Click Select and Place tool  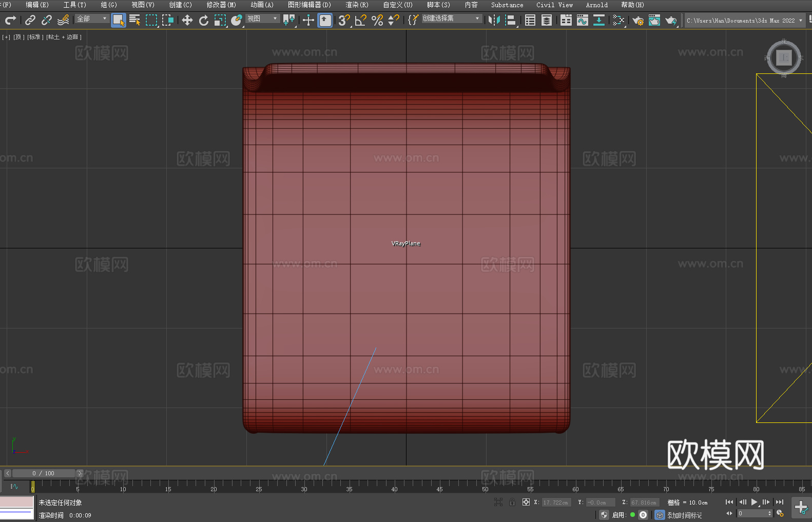(x=237, y=20)
